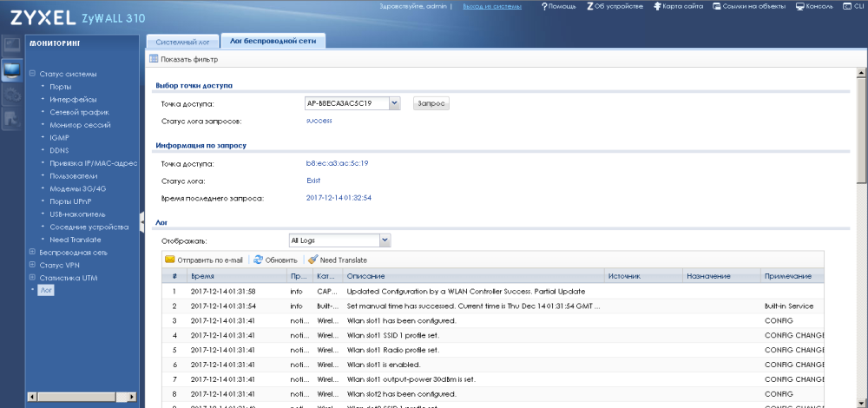Click scroll-up arrow of main scrollbar
This screenshot has height=408, width=868.
click(861, 73)
